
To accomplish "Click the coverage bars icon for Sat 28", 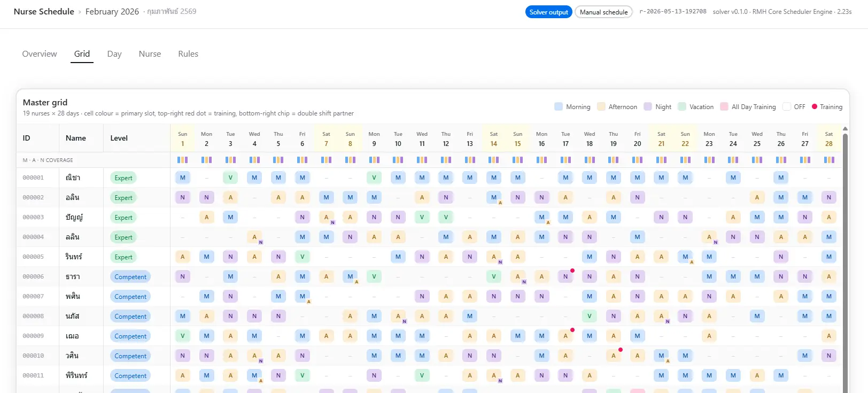I will point(829,160).
